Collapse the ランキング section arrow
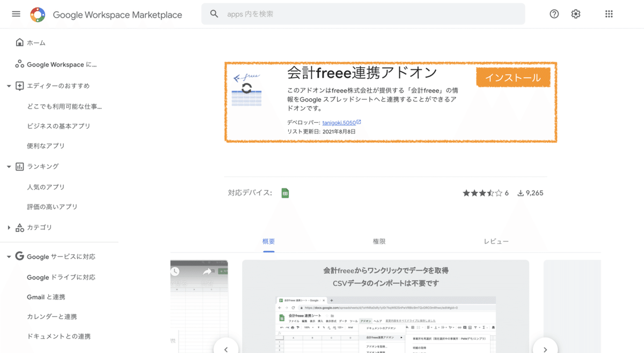644x353 pixels. (9, 167)
